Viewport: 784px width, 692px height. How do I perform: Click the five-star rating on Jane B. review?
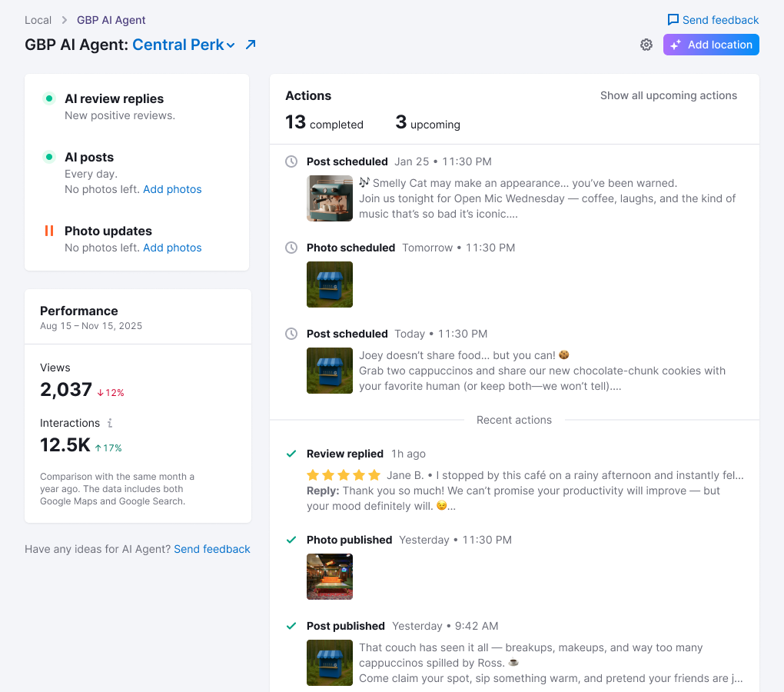344,474
